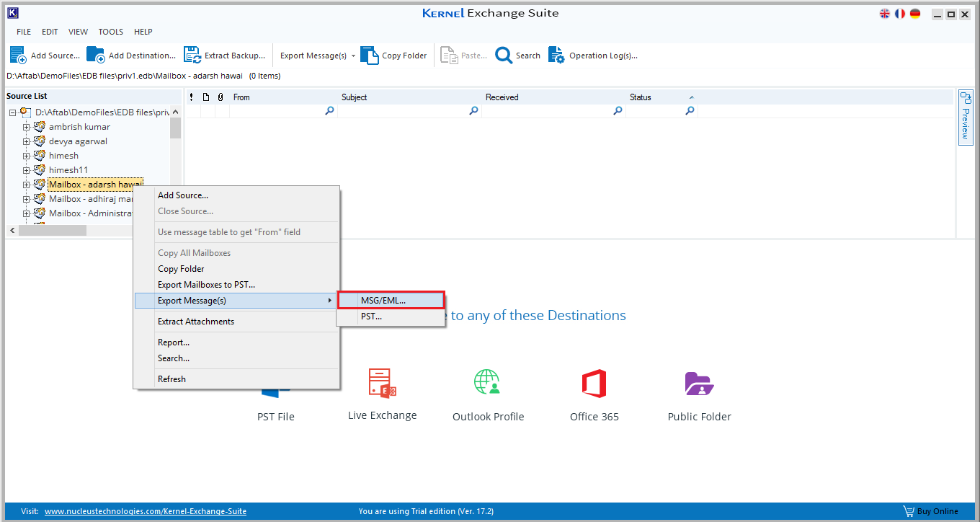Sort by the Received column header
This screenshot has width=980, height=522.
(x=553, y=97)
